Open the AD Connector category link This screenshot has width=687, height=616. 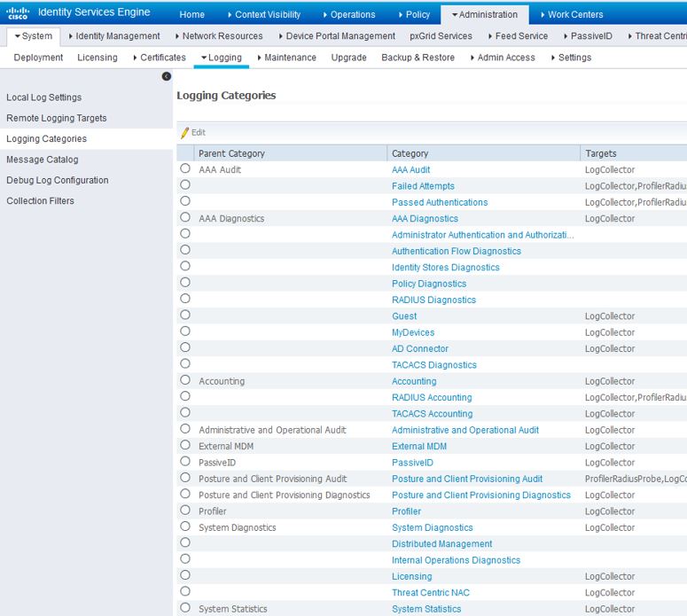coord(420,348)
